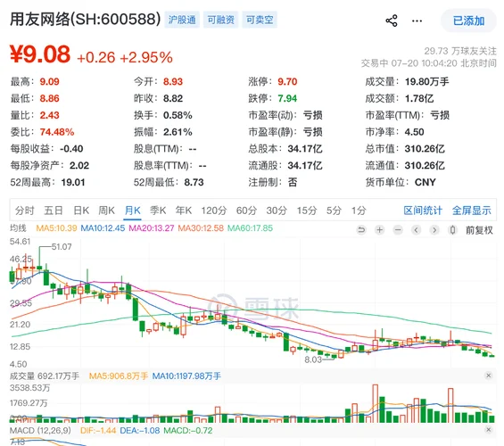This screenshot has width=504, height=446.
Task: Click the 涨停 9.70 value
Action: tap(287, 81)
